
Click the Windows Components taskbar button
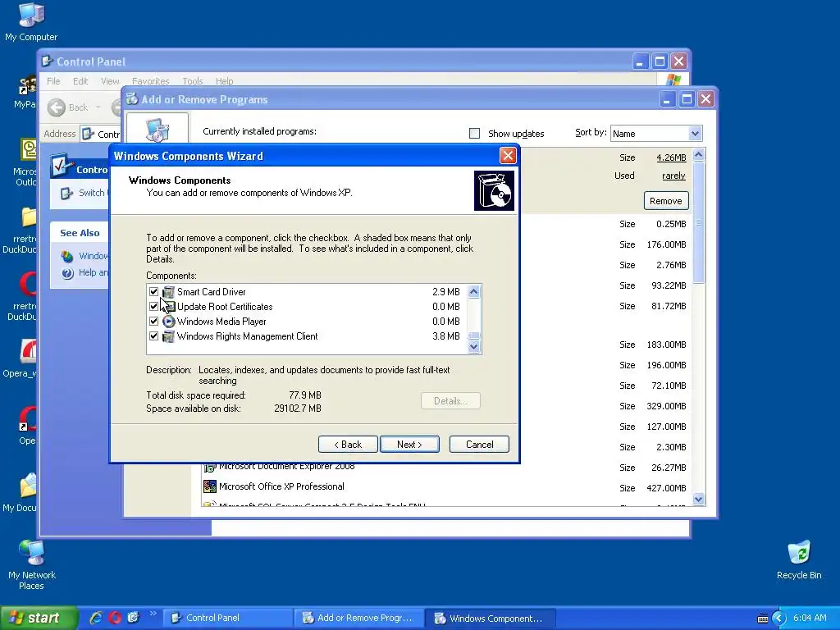tap(489, 618)
